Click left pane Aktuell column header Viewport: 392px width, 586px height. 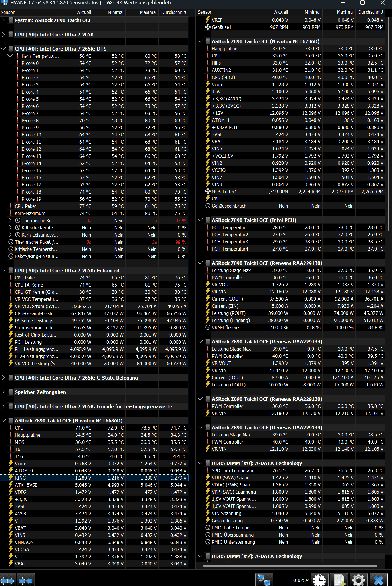click(x=77, y=12)
